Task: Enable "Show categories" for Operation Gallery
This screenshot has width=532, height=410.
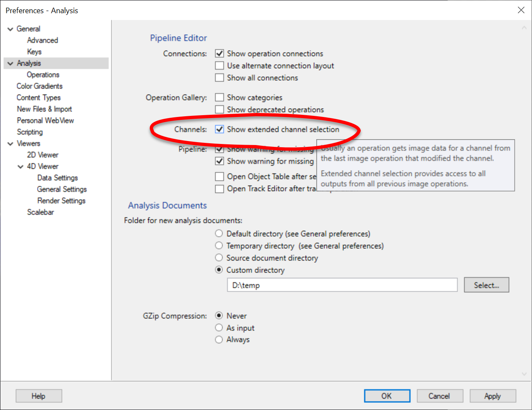Action: click(x=219, y=97)
